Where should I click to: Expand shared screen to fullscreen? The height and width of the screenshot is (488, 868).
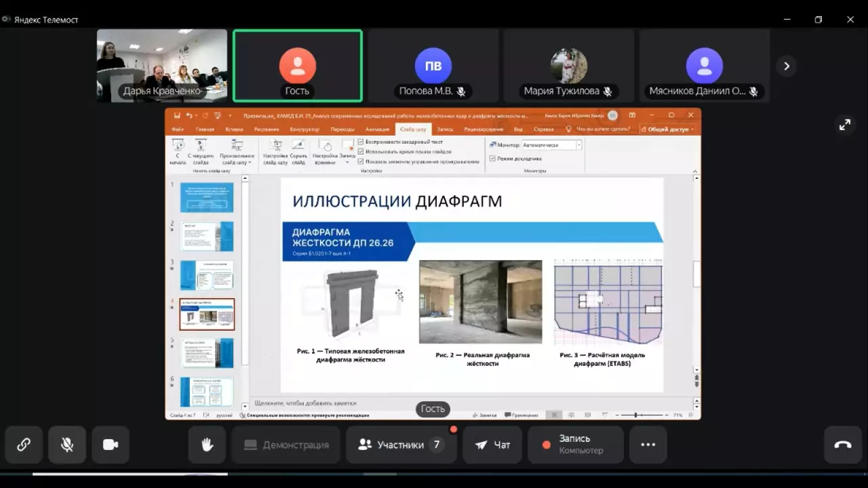(844, 125)
